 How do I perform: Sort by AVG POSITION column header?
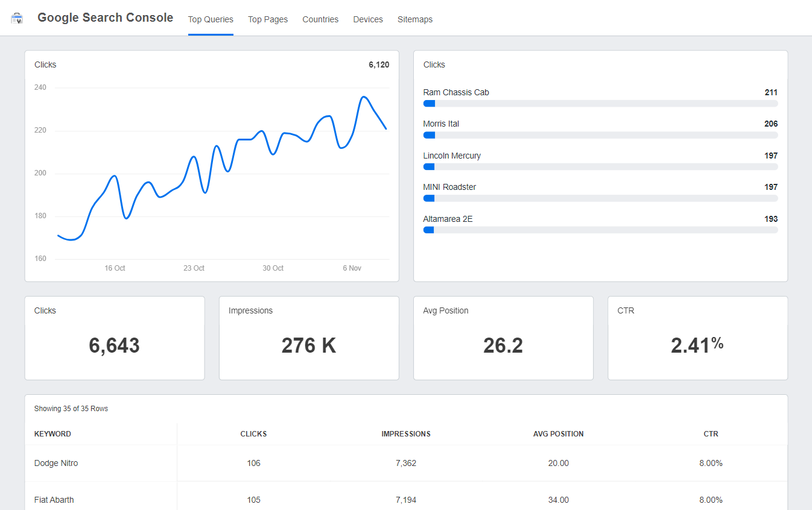pos(558,434)
